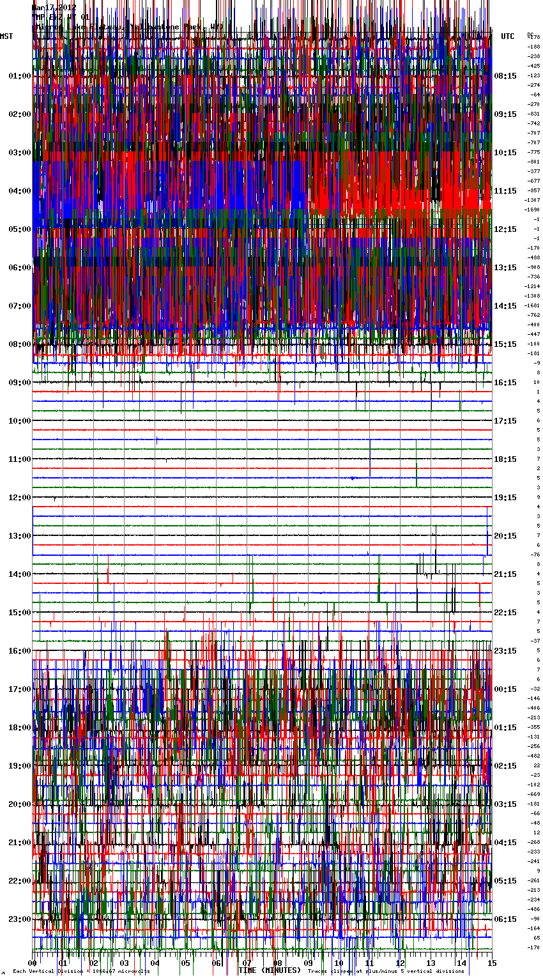The image size is (543, 980).
Task: Click the TIME (MINUTES) axis title
Action: point(270,970)
